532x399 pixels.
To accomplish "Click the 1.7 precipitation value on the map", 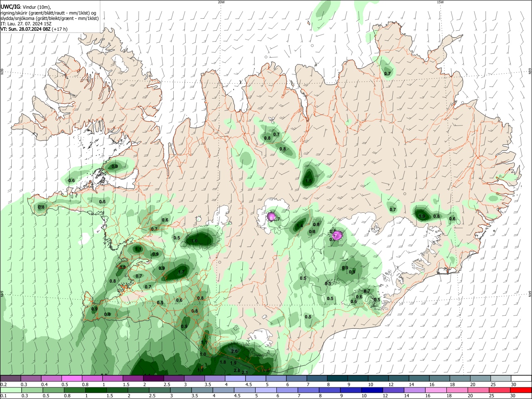I will tap(181, 272).
